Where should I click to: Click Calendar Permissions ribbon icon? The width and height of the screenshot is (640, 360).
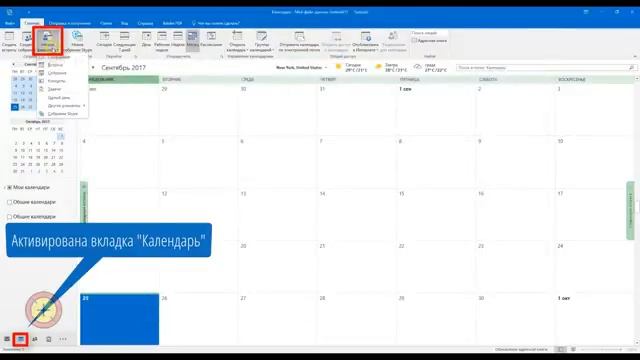[393, 41]
